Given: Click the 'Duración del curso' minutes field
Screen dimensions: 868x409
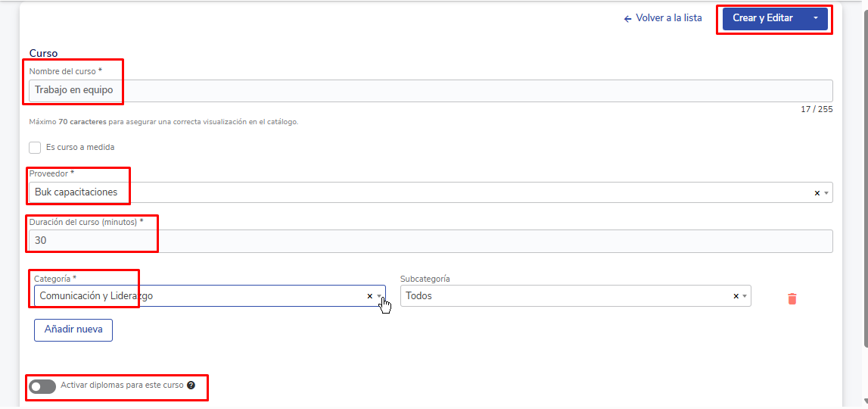Looking at the screenshot, I should 430,241.
